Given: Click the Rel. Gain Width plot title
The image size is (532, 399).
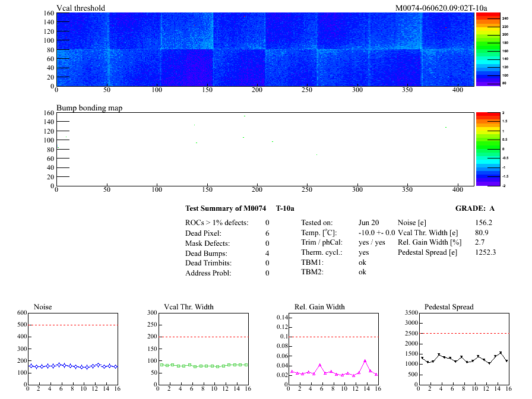Looking at the screenshot, I should pos(319,307).
